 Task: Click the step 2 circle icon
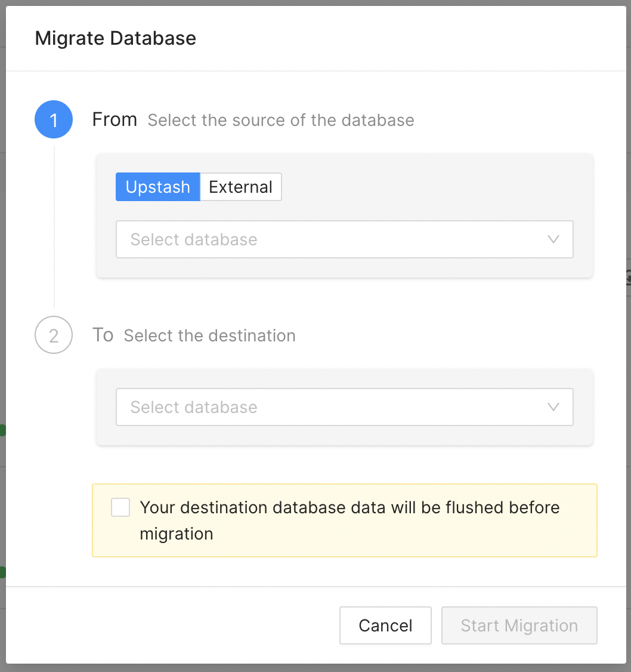click(x=54, y=335)
